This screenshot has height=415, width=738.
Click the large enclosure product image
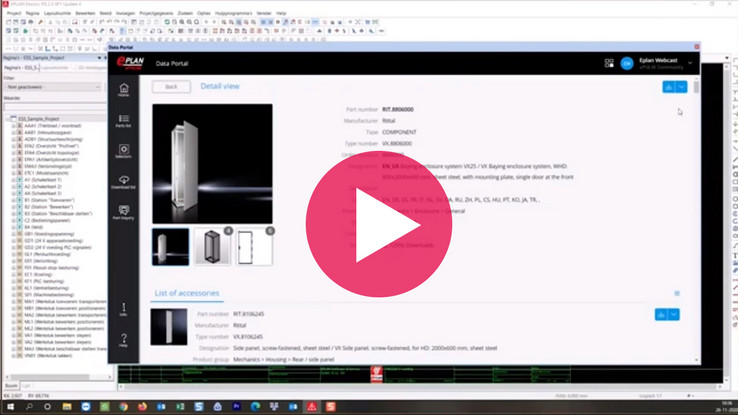coord(212,164)
